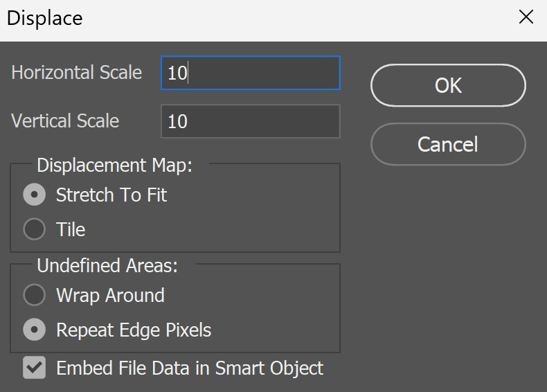This screenshot has width=547, height=392.
Task: Select the Wrap Around radio button
Action: point(34,295)
